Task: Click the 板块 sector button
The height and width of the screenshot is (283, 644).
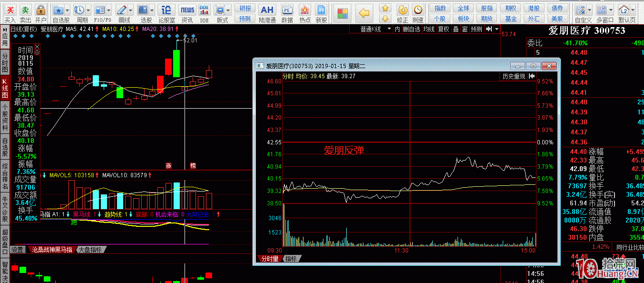Action: coord(463,19)
